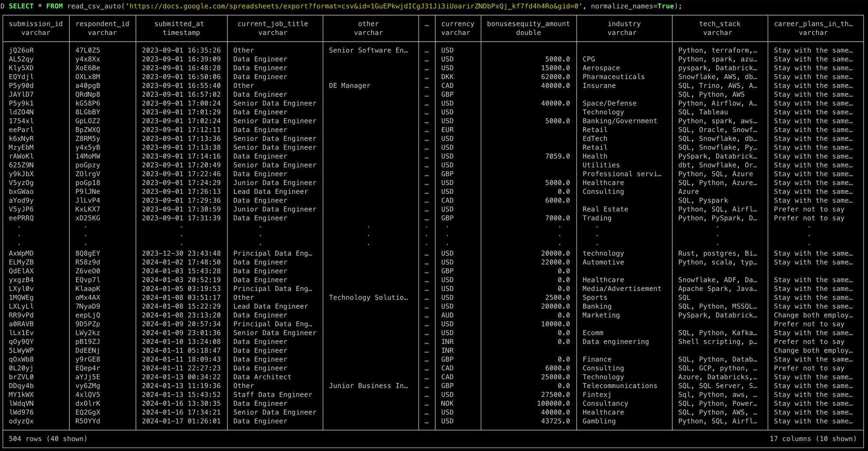Click the NOK currency cell
The image size is (868, 451).
point(447,403)
